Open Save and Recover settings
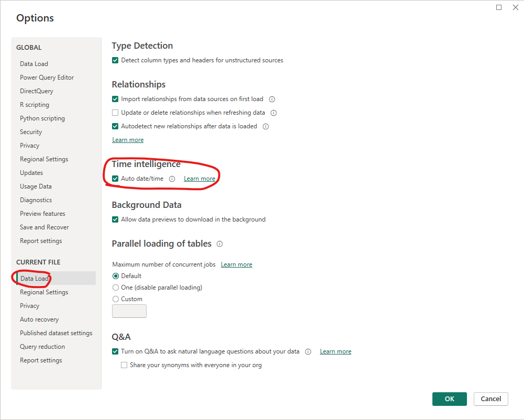 [x=44, y=227]
